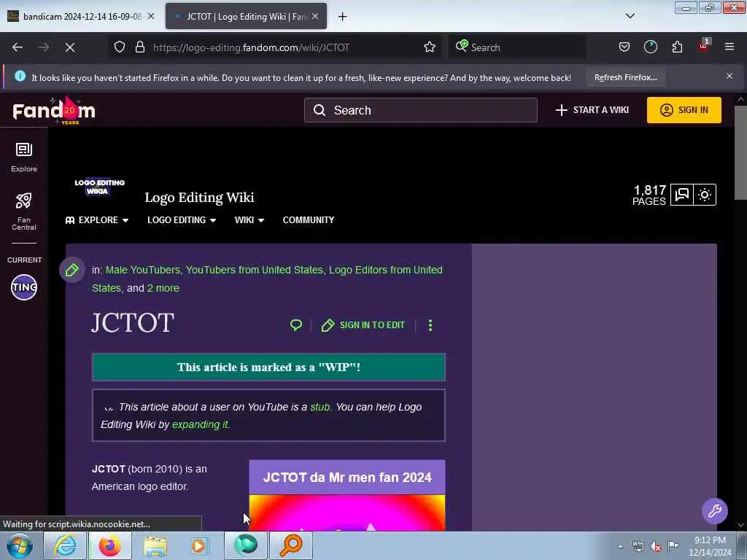The image size is (747, 560).
Task: Click SIGN IN TO EDIT
Action: pyautogui.click(x=363, y=325)
